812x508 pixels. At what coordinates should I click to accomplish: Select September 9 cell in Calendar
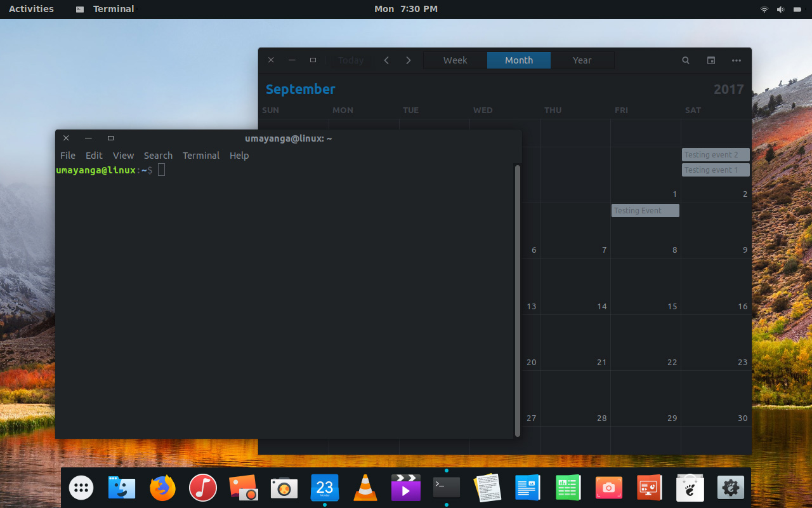click(x=716, y=231)
